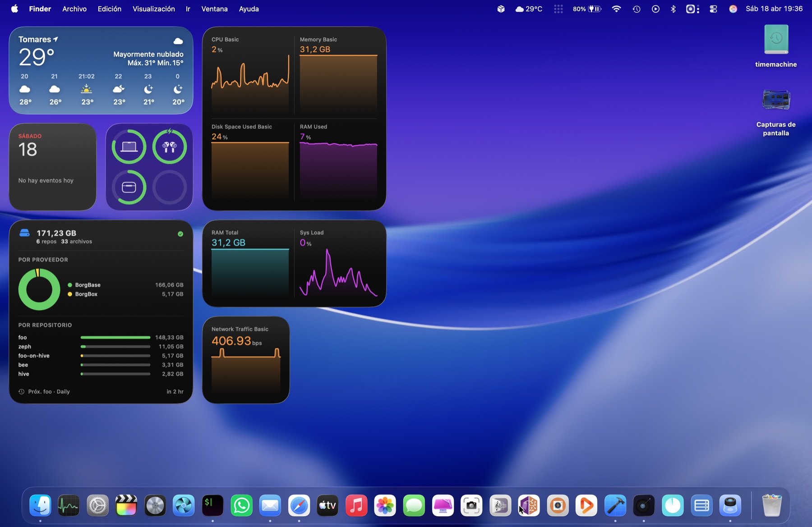Viewport: 812px width, 527px height.
Task: Open the Visualización menu
Action: (153, 9)
